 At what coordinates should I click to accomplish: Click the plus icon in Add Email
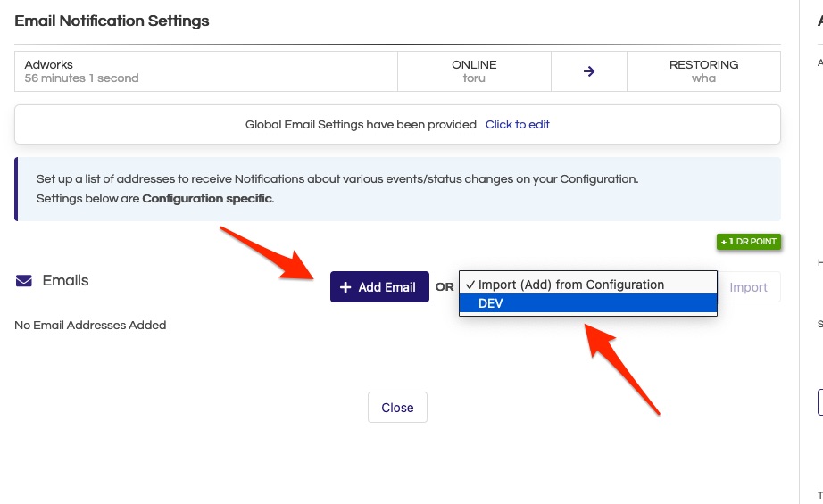(345, 287)
